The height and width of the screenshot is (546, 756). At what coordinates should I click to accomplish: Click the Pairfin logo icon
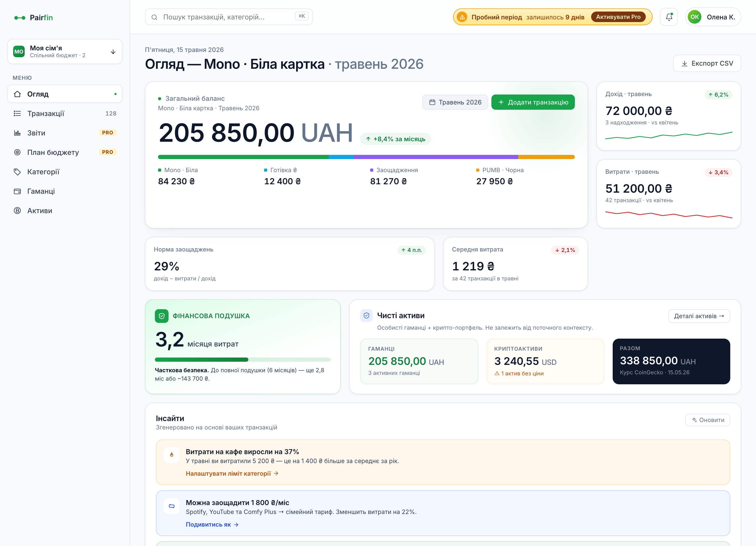point(20,18)
